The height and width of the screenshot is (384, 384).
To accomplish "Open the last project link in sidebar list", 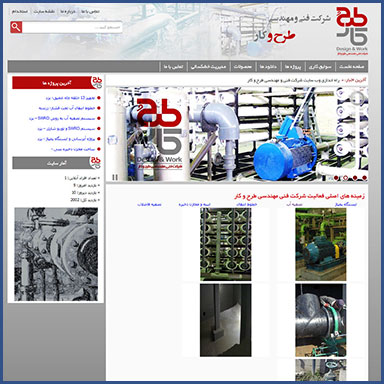I will click(73, 149).
